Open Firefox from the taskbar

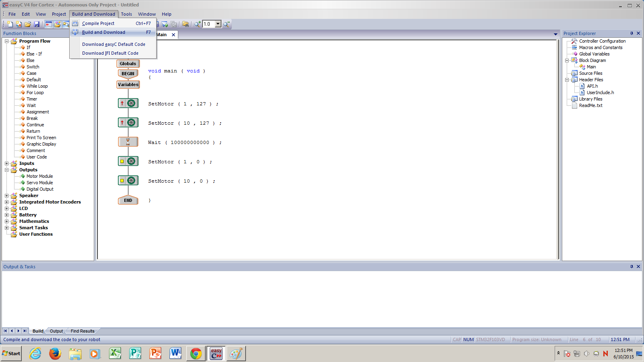point(55,354)
